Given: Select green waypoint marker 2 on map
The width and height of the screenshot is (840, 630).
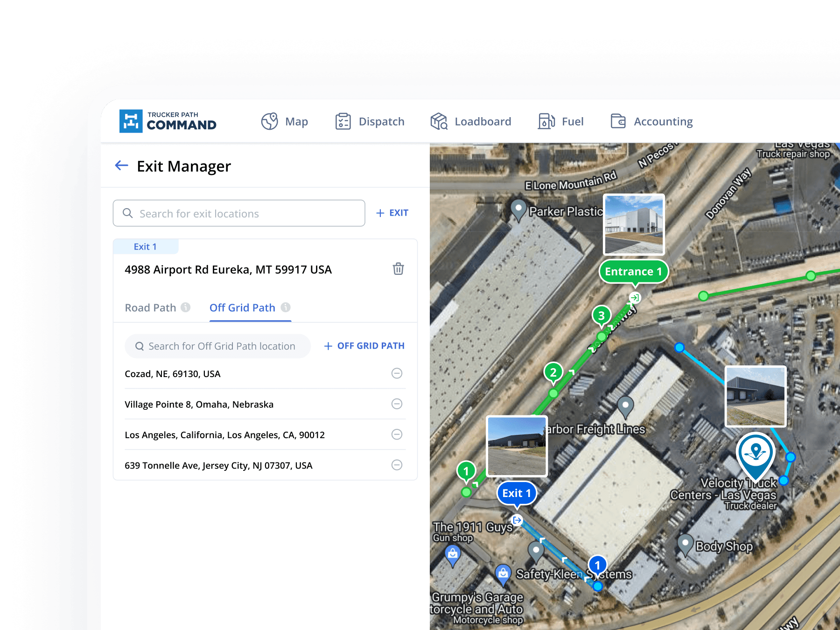Looking at the screenshot, I should [553, 373].
